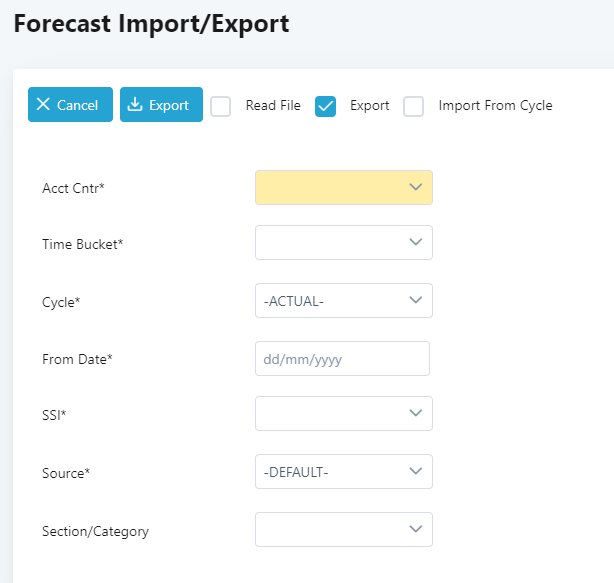Click the chevron arrow in Source field
The image size is (614, 583).
(x=416, y=472)
